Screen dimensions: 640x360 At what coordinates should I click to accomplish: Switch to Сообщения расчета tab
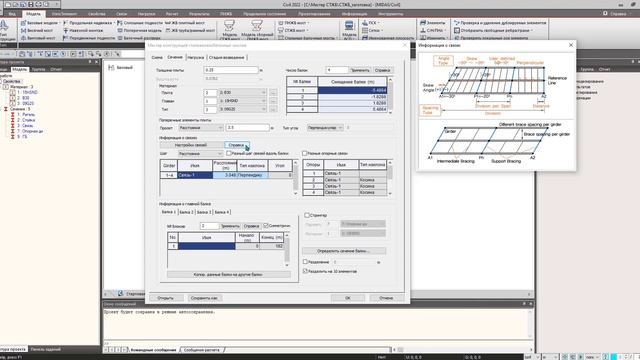coord(202,350)
